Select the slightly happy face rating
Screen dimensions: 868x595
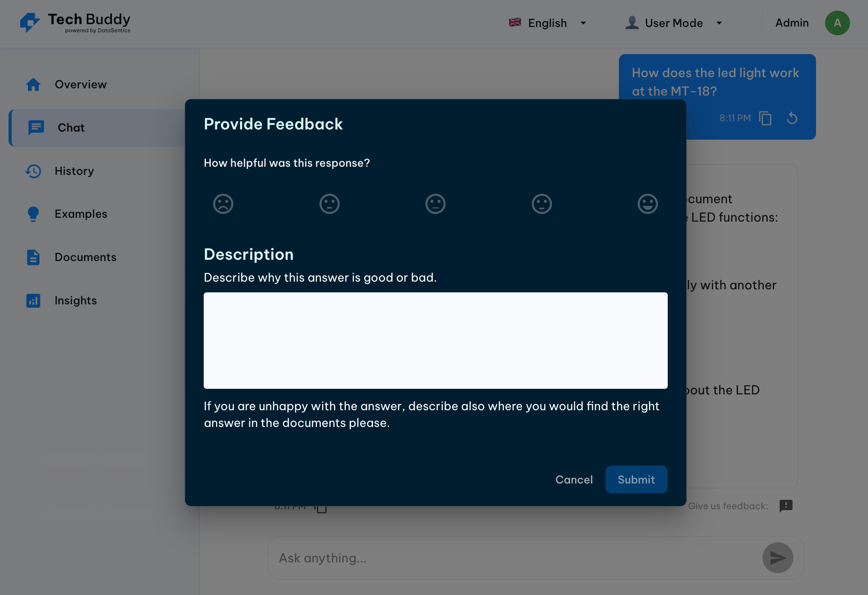click(x=542, y=204)
